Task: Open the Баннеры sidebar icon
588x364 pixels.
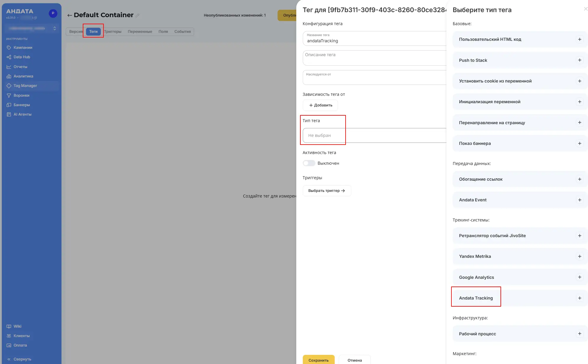Action: [x=9, y=105]
